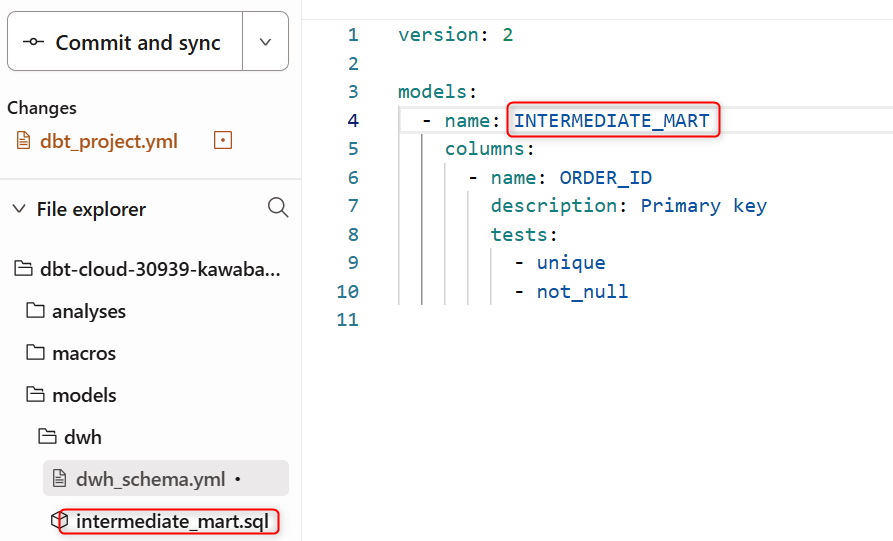Click line number 11 in the gutter
This screenshot has width=893, height=541.
[x=347, y=319]
